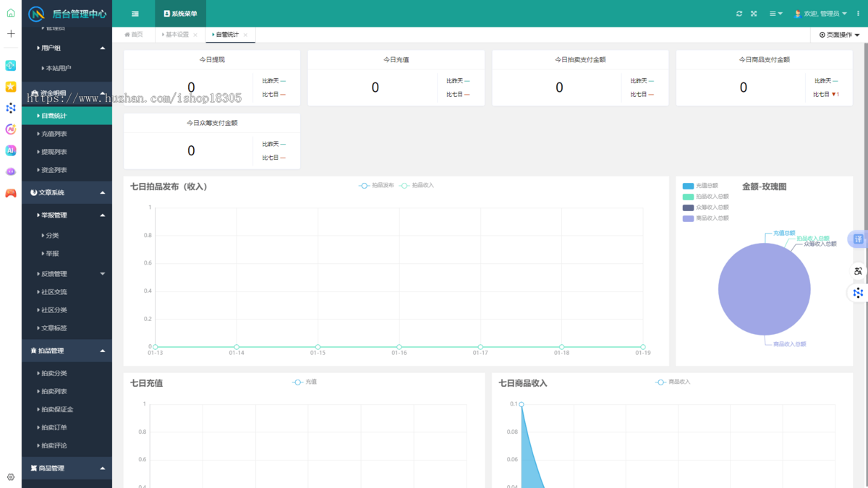Open the settings gear at sidebar bottom
868x488 pixels.
[x=11, y=477]
